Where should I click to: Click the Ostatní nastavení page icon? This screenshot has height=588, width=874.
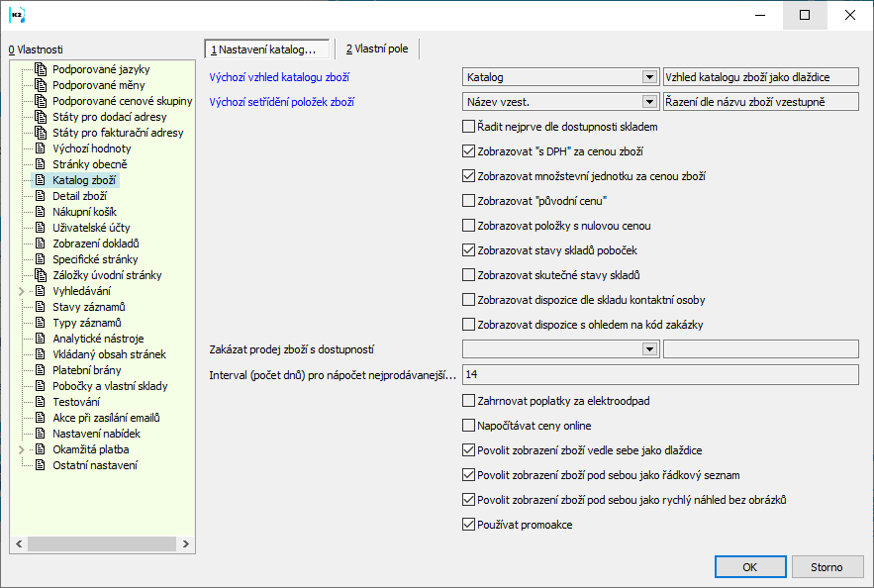tap(41, 465)
